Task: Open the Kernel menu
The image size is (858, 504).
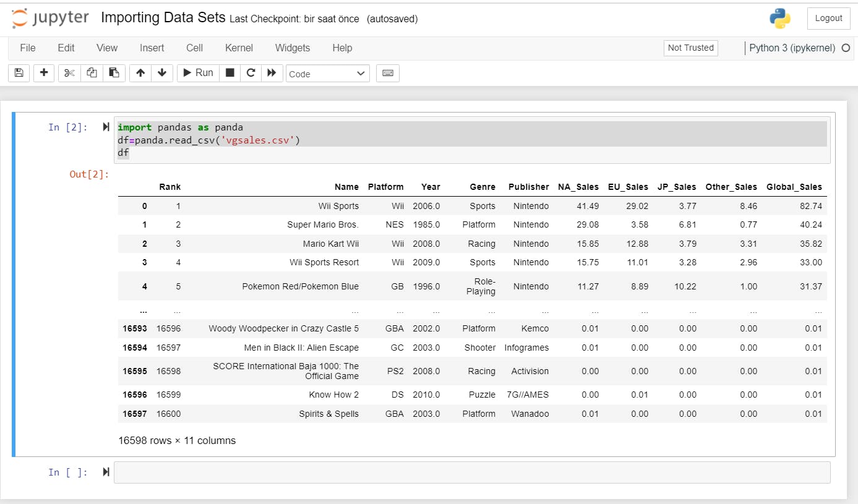Action: (x=239, y=48)
